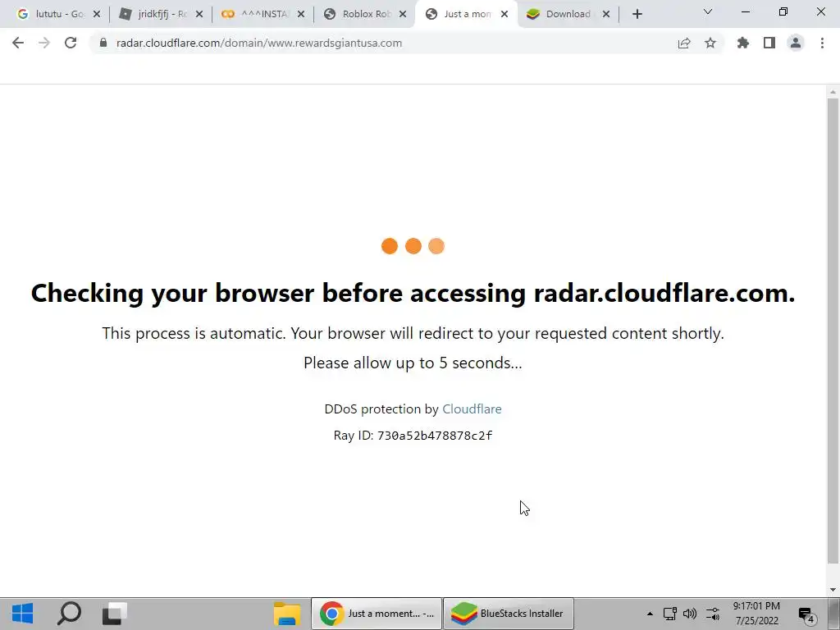The height and width of the screenshot is (630, 840).
Task: Click the page vertical scrollbar
Action: click(833, 331)
